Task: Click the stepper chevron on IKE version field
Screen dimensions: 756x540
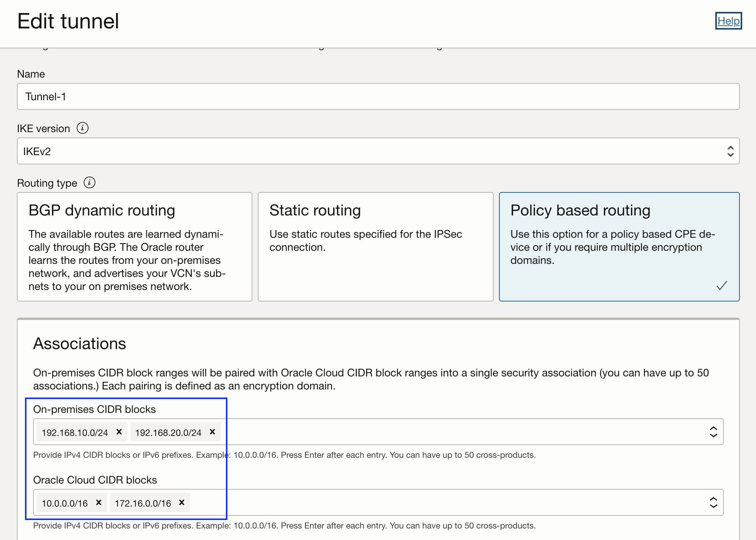Action: 730,151
